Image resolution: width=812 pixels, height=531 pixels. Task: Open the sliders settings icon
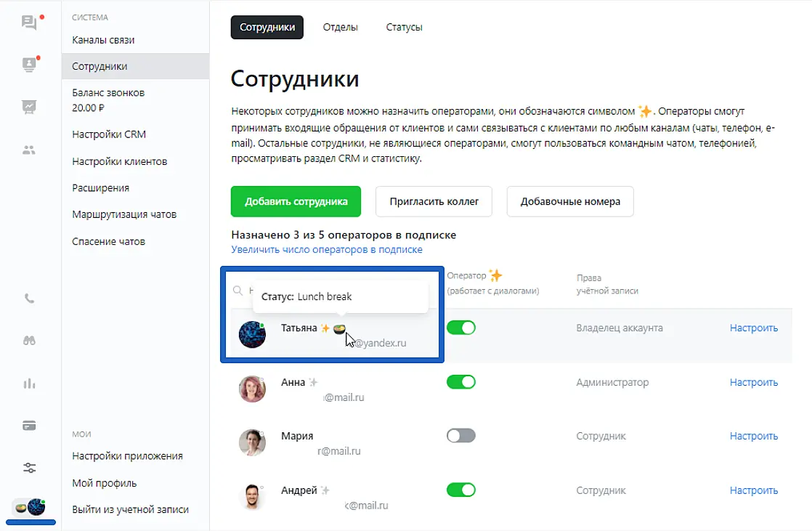pos(29,468)
